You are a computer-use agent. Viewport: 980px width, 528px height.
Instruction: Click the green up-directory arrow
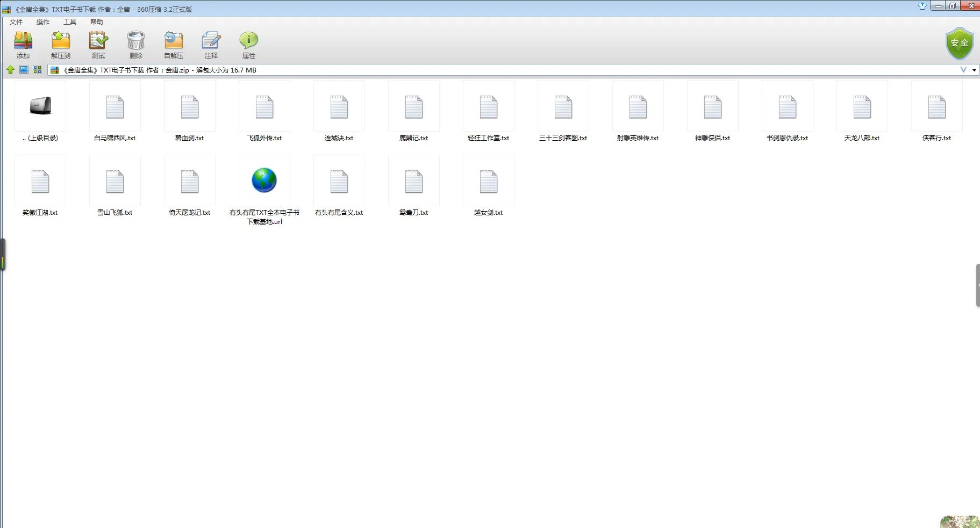tap(10, 70)
